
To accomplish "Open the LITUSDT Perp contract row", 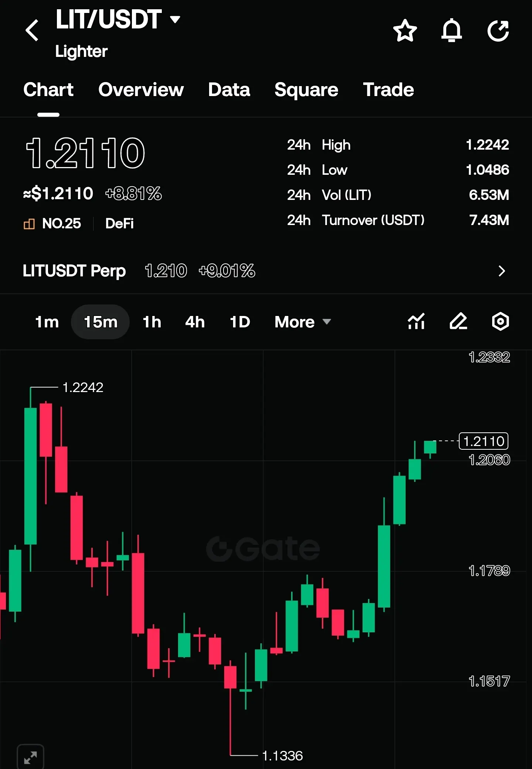I will (266, 271).
